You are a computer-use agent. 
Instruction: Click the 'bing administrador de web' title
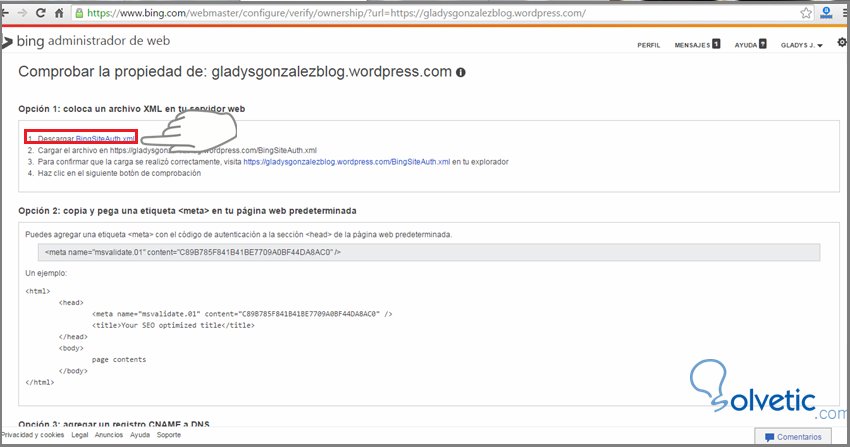tap(93, 41)
